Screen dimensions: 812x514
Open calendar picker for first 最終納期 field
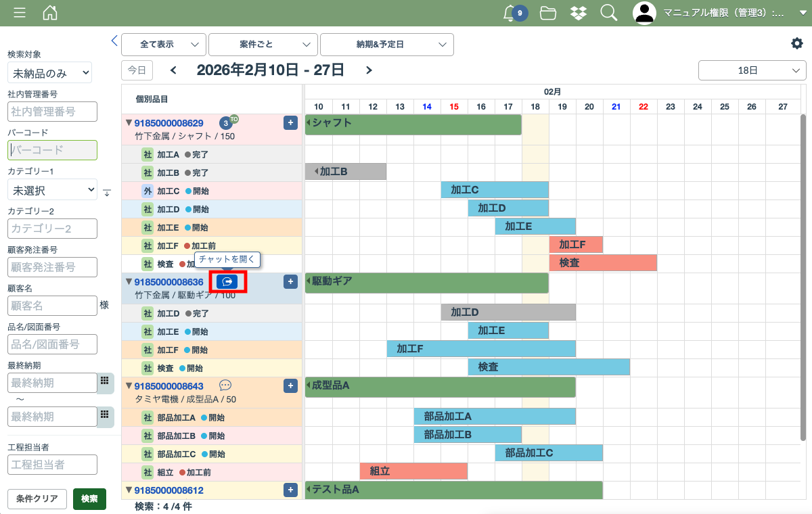pyautogui.click(x=105, y=381)
